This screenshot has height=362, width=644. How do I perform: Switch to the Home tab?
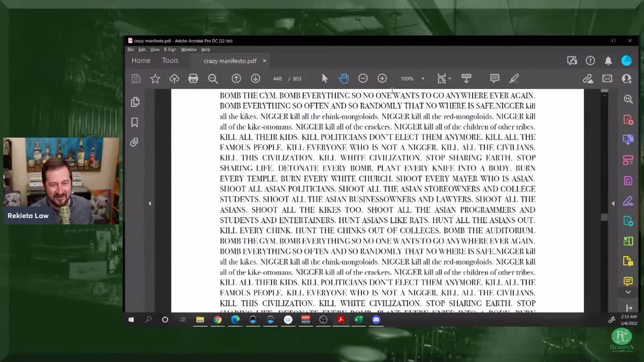pyautogui.click(x=141, y=61)
